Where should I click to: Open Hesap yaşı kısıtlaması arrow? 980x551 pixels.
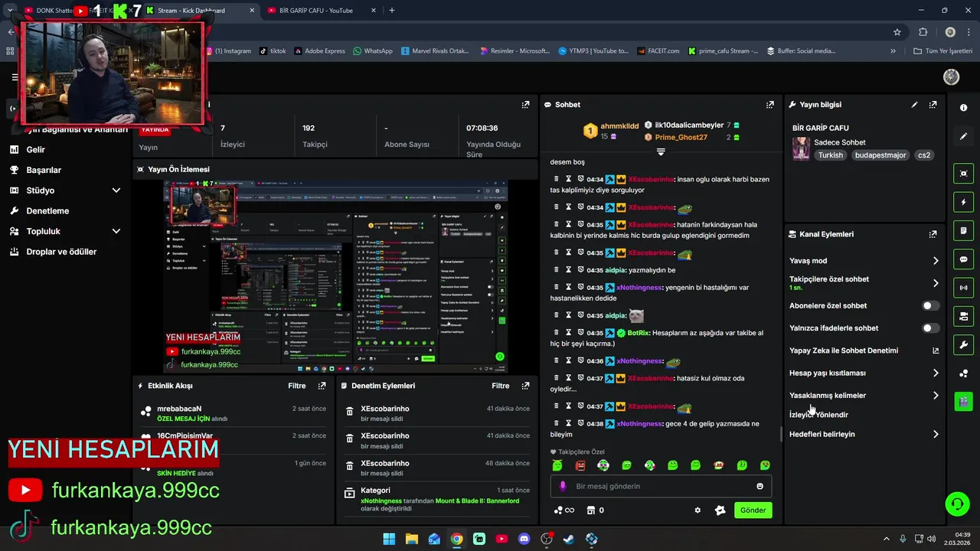pyautogui.click(x=935, y=373)
